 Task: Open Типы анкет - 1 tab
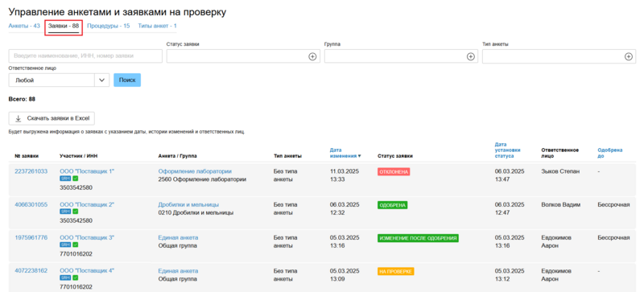pyautogui.click(x=157, y=26)
